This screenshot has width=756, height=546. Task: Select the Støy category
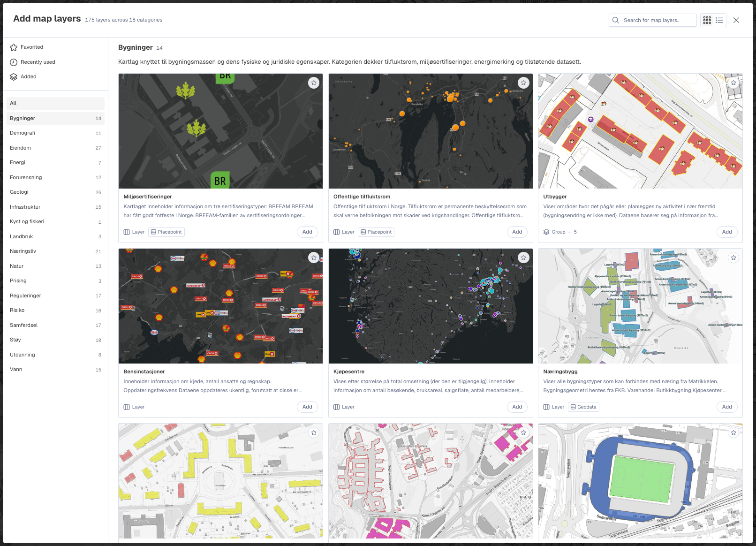pos(55,340)
